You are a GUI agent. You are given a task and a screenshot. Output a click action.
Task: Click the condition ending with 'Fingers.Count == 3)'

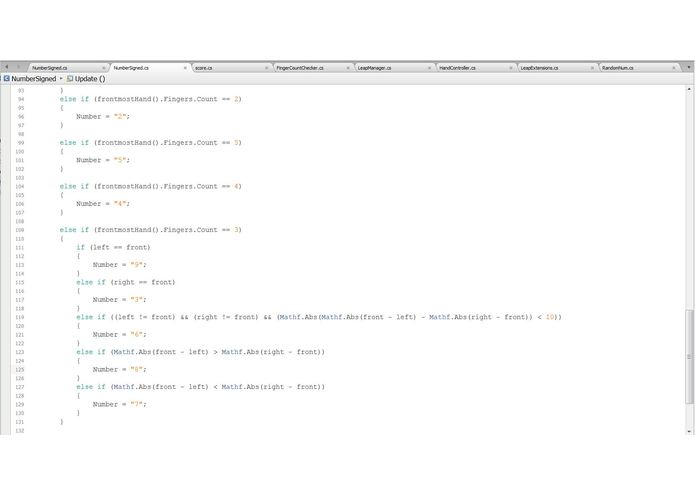pyautogui.click(x=150, y=230)
